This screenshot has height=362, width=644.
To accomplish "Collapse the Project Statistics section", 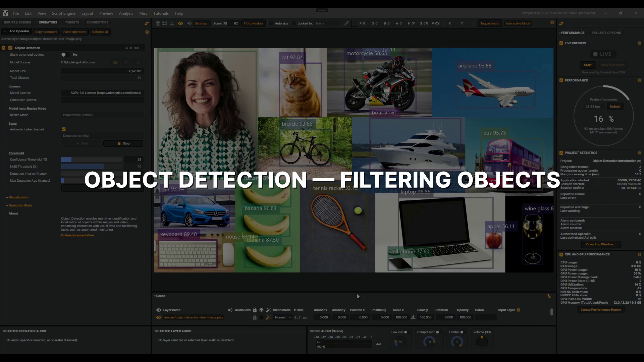I will pos(561,153).
